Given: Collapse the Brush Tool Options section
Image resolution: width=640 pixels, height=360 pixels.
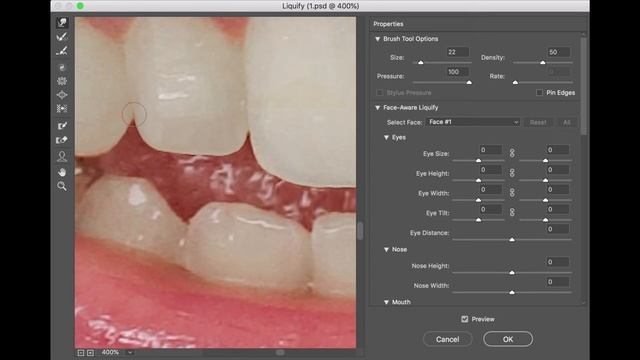Looking at the screenshot, I should [x=378, y=39].
